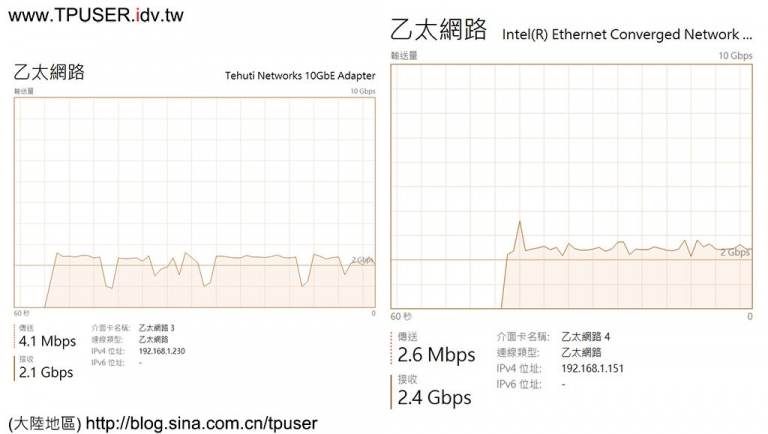
Task: Click the IPv4 address 192.168.1.230
Action: pyautogui.click(x=162, y=351)
